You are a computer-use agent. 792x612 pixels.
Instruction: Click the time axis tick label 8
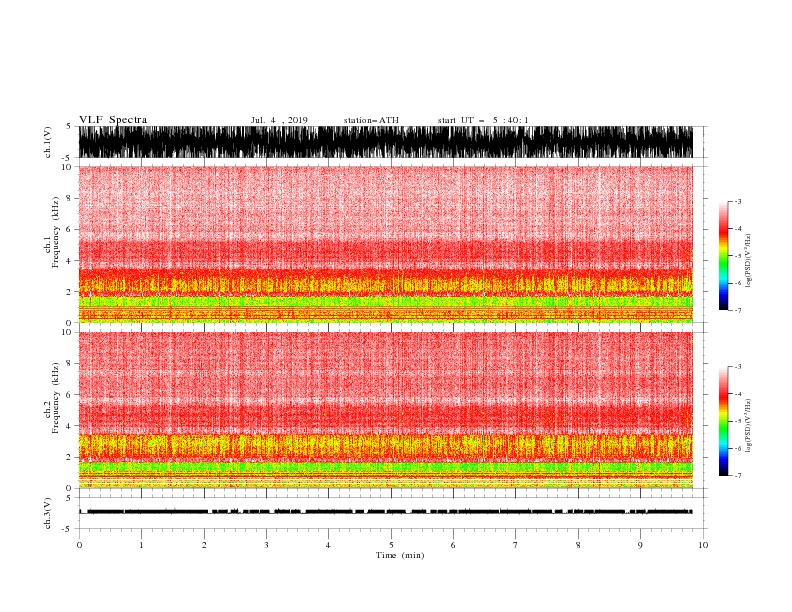578,545
